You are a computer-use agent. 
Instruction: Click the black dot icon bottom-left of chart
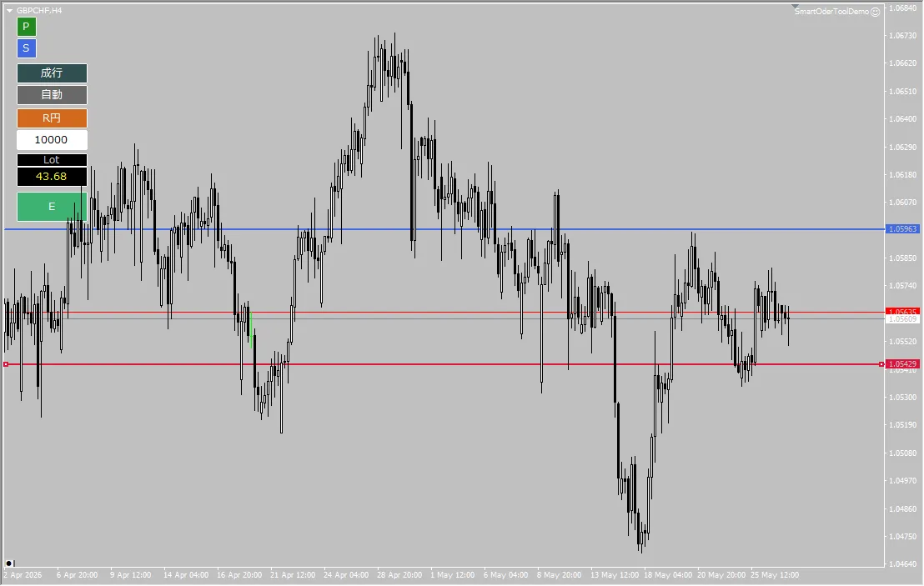coord(9,563)
